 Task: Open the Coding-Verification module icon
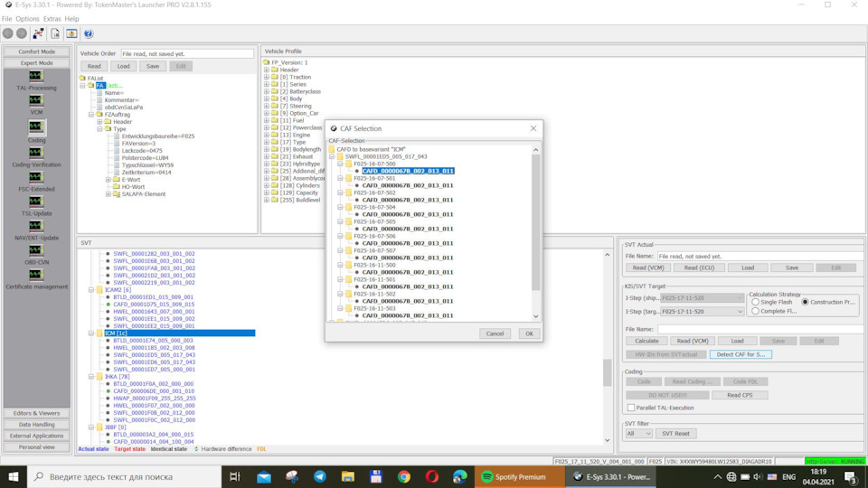(36, 153)
